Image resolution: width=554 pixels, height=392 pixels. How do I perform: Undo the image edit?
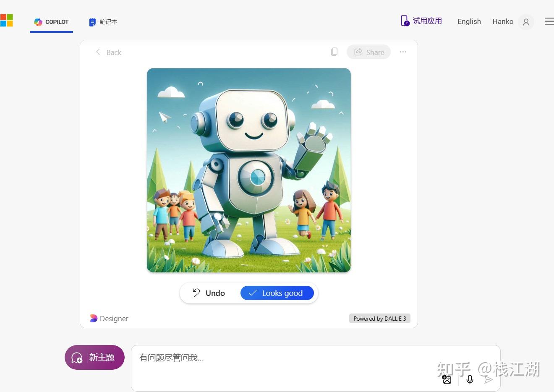click(x=209, y=293)
